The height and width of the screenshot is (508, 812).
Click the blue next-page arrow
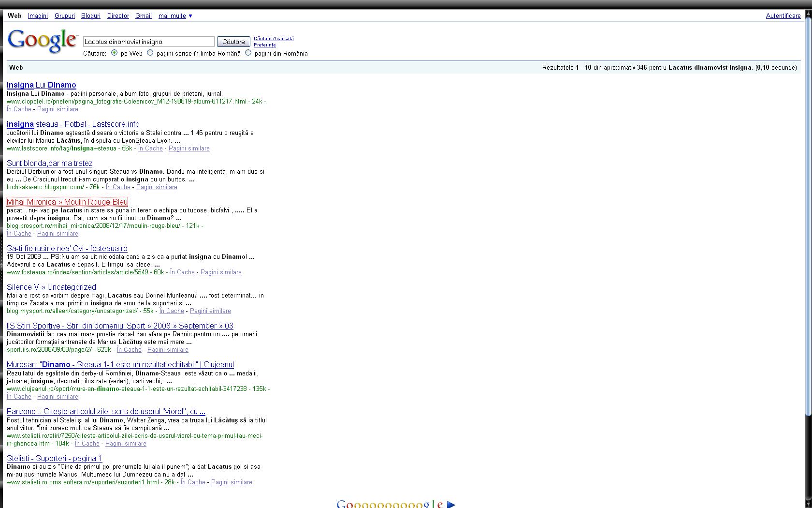451,504
